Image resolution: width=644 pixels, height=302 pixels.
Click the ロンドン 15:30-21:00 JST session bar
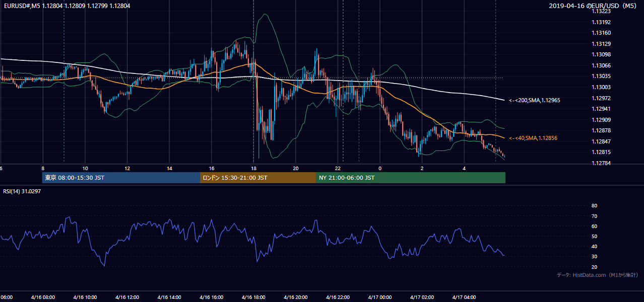(258, 178)
